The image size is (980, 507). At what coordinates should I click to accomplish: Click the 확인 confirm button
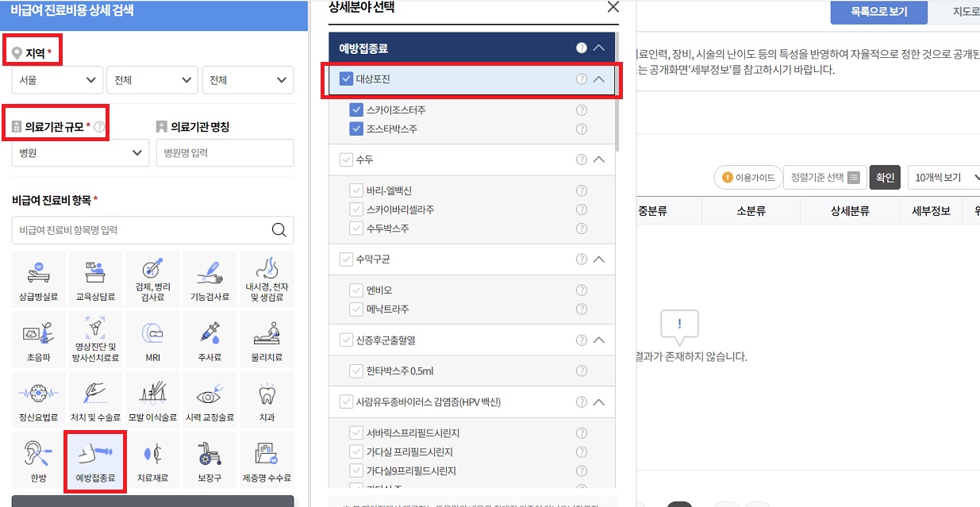[x=885, y=177]
